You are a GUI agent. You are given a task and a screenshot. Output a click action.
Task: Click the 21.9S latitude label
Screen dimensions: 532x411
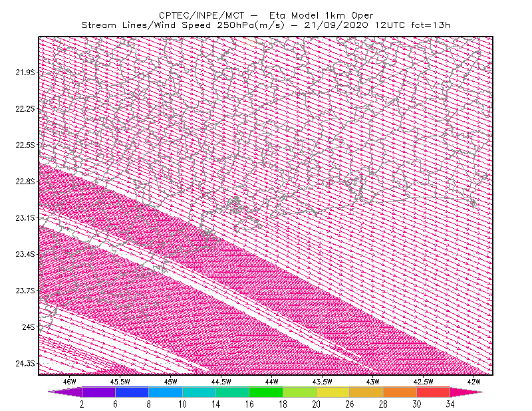25,72
